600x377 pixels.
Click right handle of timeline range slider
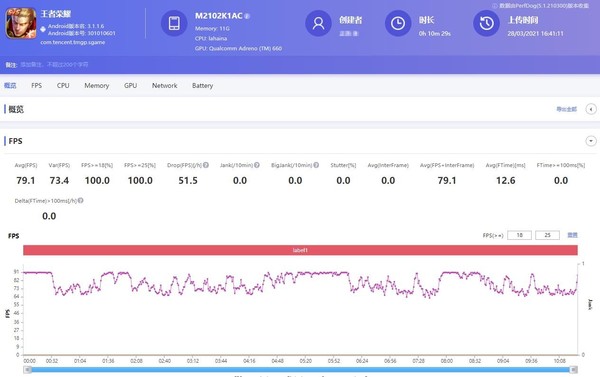574,369
